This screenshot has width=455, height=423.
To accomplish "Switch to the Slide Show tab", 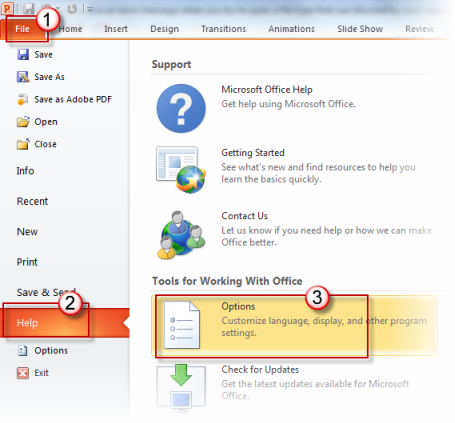I will click(x=360, y=29).
